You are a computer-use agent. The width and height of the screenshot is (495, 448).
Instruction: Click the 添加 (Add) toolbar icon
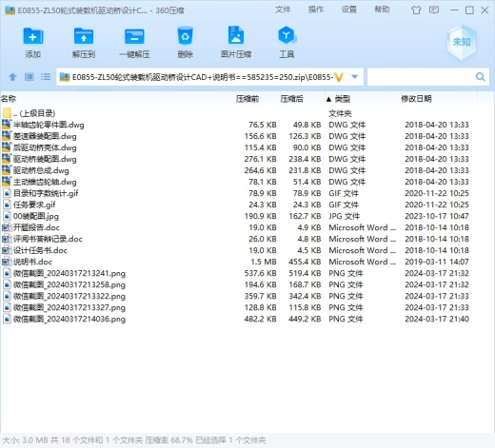(x=33, y=36)
